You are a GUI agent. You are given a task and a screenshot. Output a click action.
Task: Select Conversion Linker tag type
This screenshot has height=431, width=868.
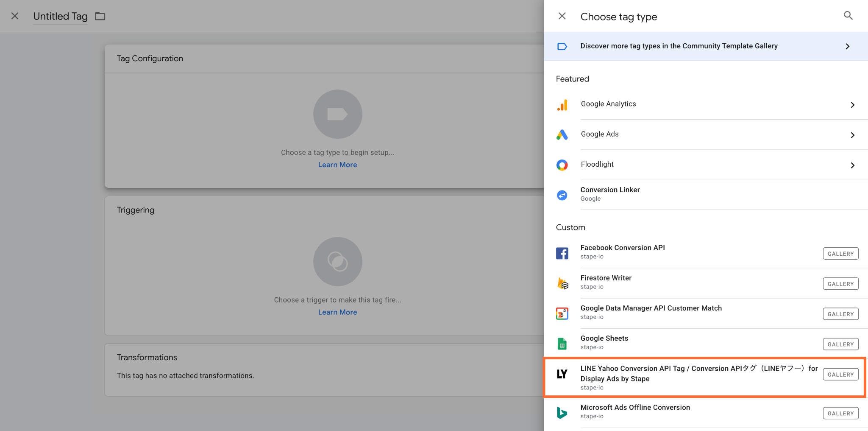(706, 194)
